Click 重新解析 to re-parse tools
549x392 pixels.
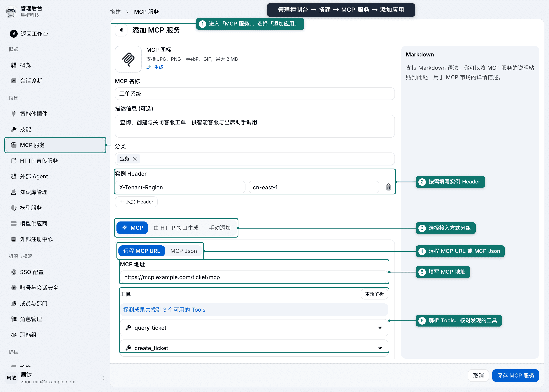[374, 294]
